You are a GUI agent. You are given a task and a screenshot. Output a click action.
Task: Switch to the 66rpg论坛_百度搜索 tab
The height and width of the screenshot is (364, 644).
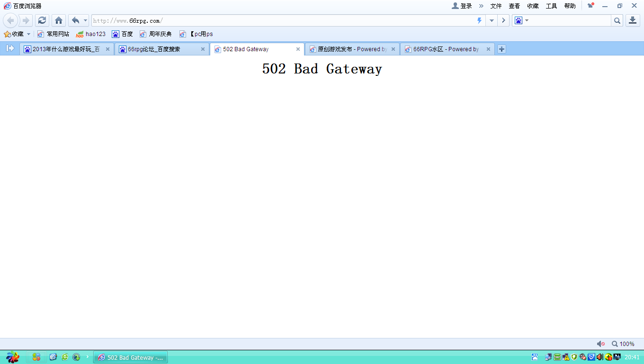tap(162, 49)
